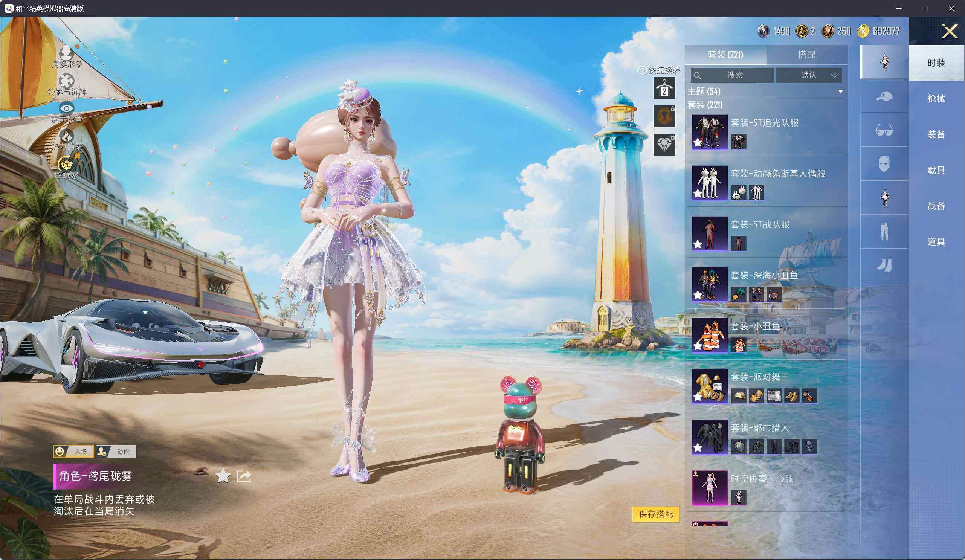This screenshot has width=965, height=560.
Task: Select the face mask category icon
Action: coord(884,164)
